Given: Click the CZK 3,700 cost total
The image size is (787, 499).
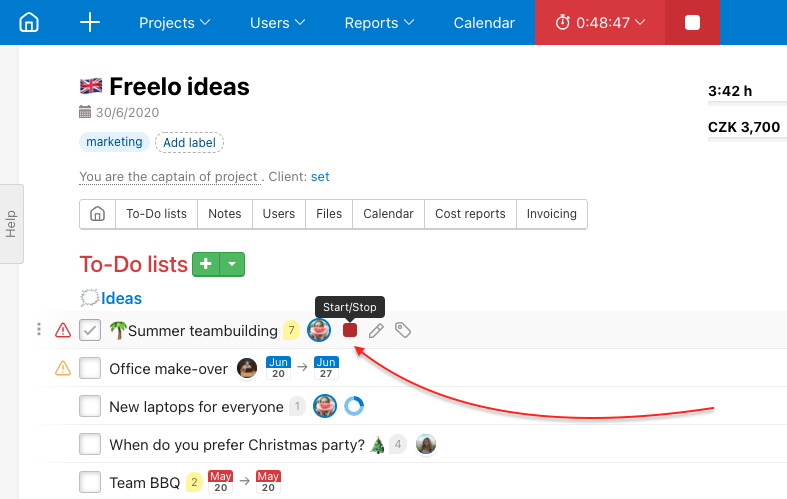Looking at the screenshot, I should (744, 127).
